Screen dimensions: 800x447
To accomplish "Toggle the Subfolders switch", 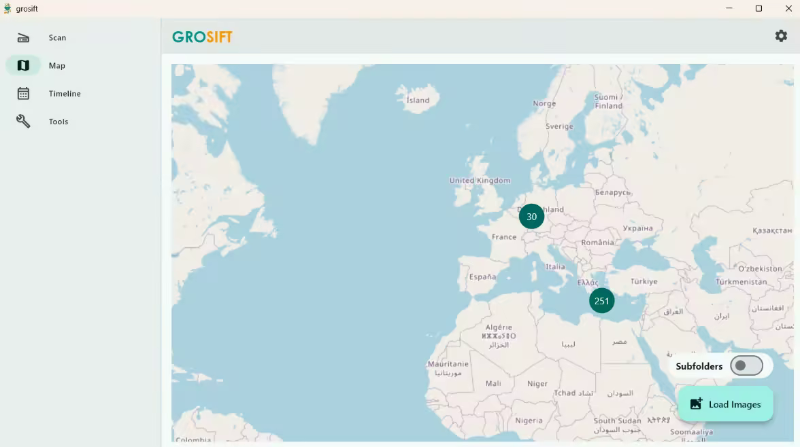I will click(x=746, y=366).
